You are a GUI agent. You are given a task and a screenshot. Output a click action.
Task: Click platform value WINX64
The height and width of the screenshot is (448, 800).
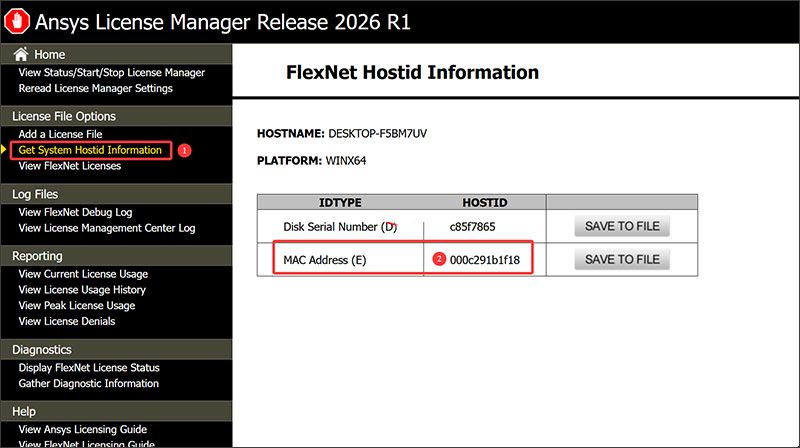346,161
